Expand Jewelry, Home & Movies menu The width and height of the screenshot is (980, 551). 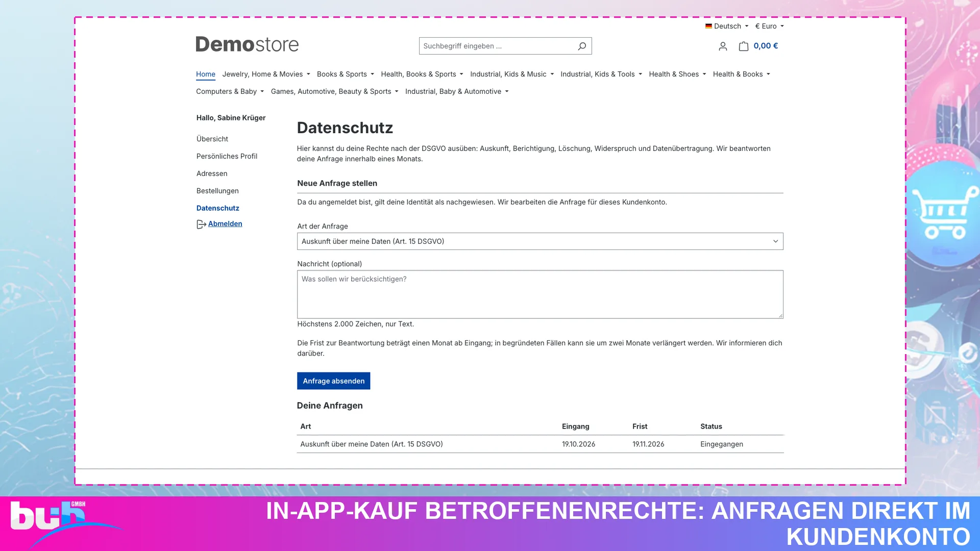[266, 74]
